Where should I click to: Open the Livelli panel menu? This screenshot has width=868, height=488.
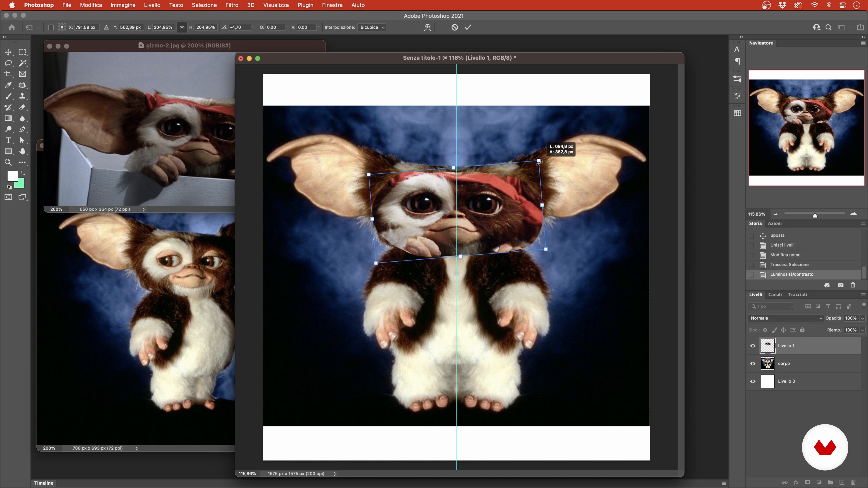[863, 295]
